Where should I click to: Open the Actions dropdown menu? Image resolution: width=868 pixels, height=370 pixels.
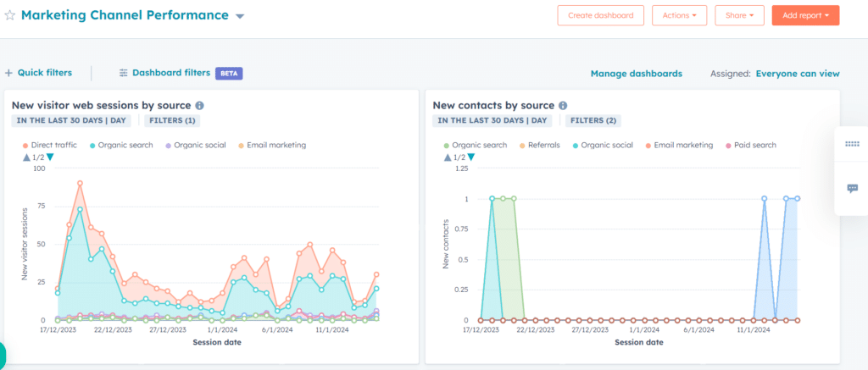click(x=679, y=15)
